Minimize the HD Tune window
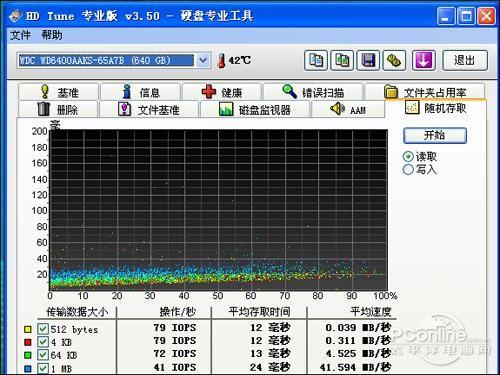Image resolution: width=500 pixels, height=375 pixels. point(446,16)
